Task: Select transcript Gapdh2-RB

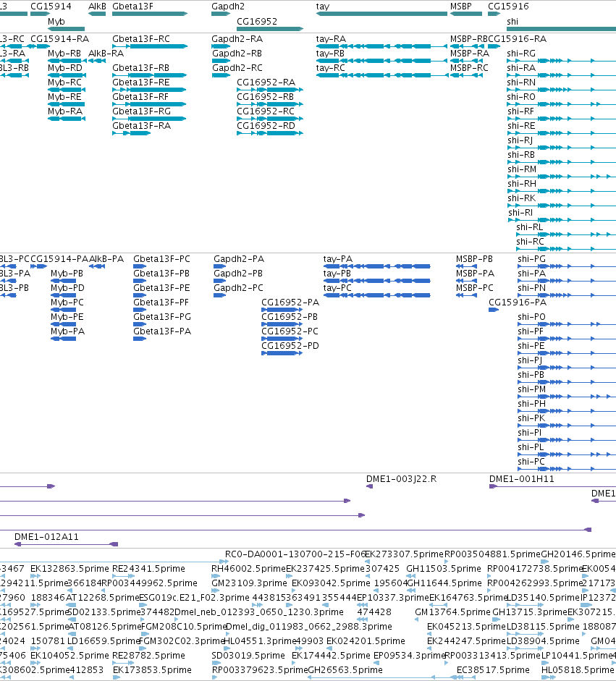Action: tap(237, 54)
